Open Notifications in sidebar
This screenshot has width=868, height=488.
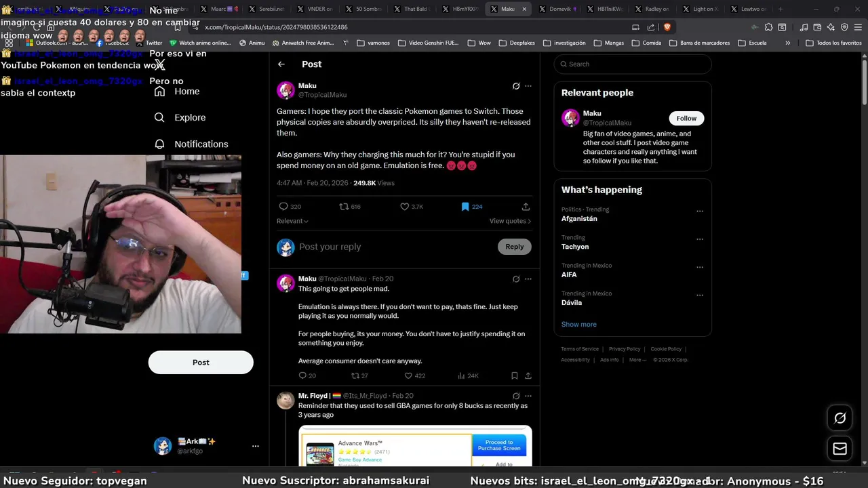point(191,144)
